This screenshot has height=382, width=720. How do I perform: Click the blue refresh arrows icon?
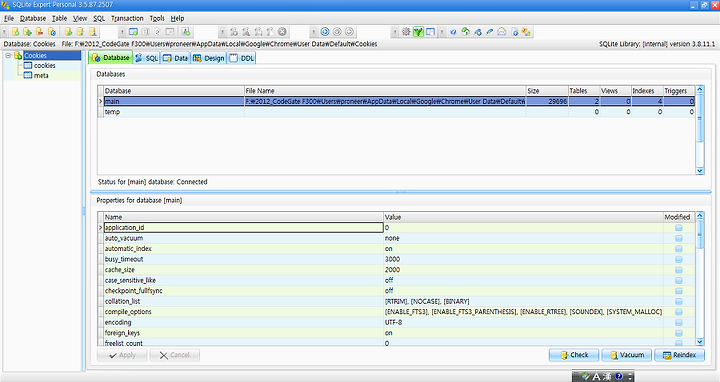tap(478, 32)
